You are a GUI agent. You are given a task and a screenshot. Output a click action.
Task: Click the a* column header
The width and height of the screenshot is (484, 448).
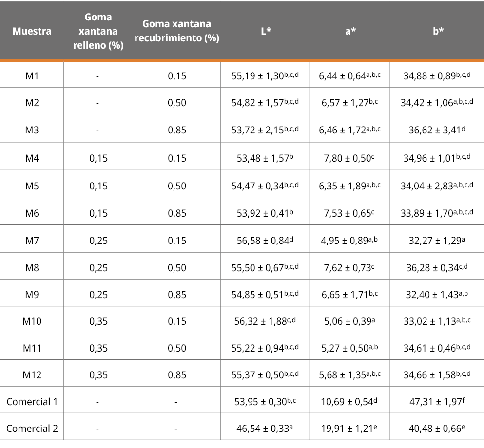[350, 31]
